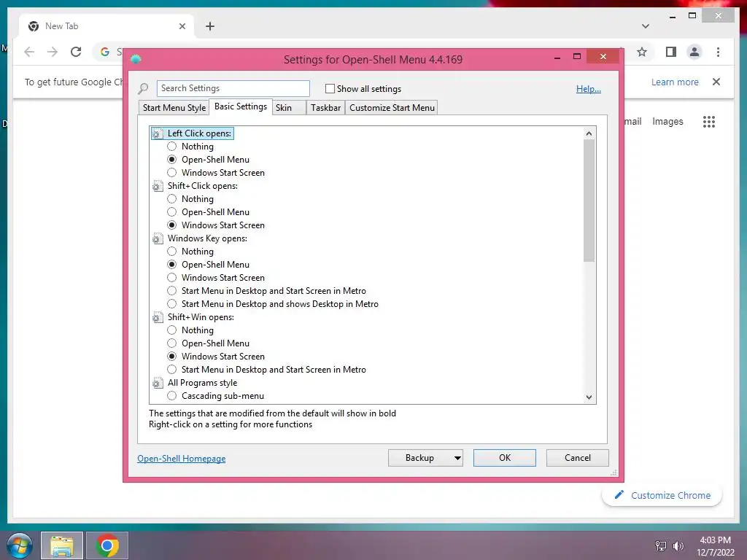747x560 pixels.
Task: Choose Start Menu in Desktop and shows Desktop in Metro
Action: (x=172, y=304)
